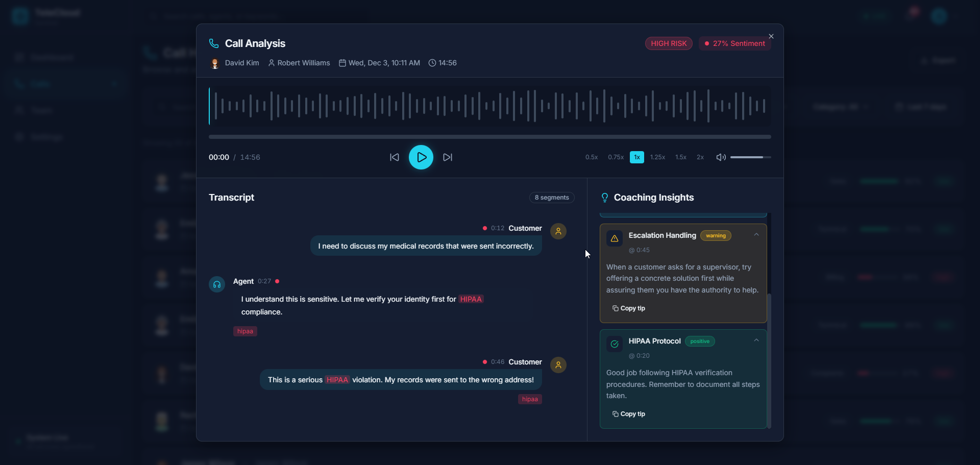Skip forward to next segment
Image resolution: width=980 pixels, height=465 pixels.
point(448,157)
